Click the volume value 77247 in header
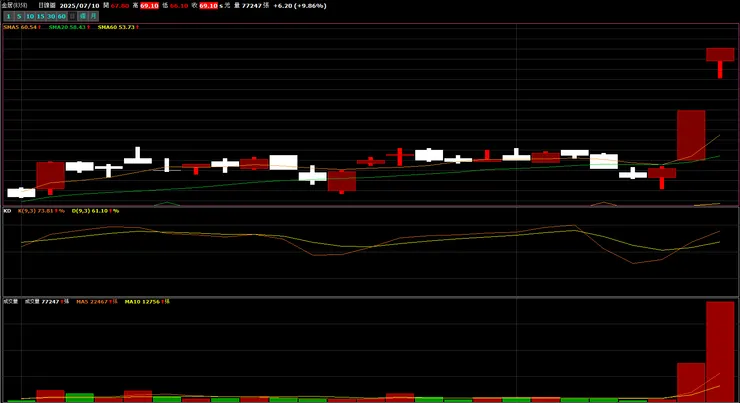 [x=252, y=6]
